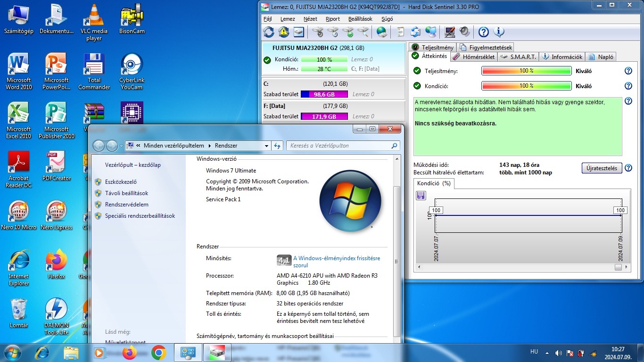Image resolution: width=644 pixels, height=362 pixels.
Task: Click the « chevron in address bar
Action: point(138,146)
